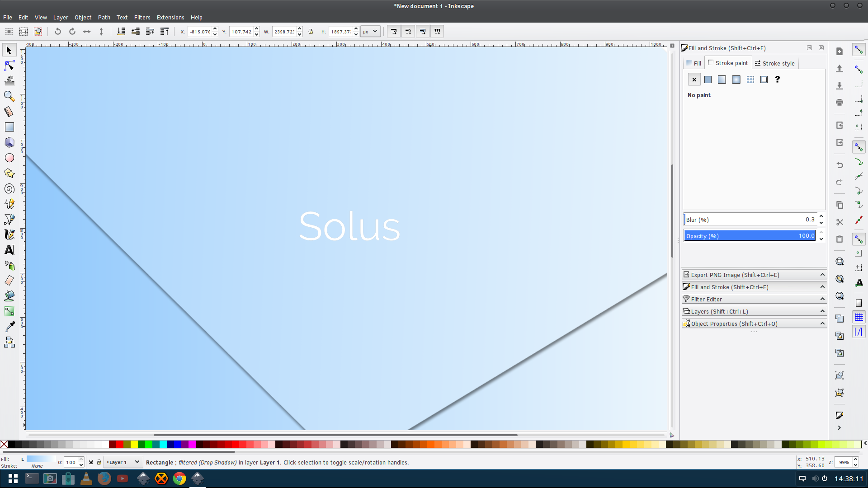Activate the Ellipse circle tool

click(x=9, y=158)
